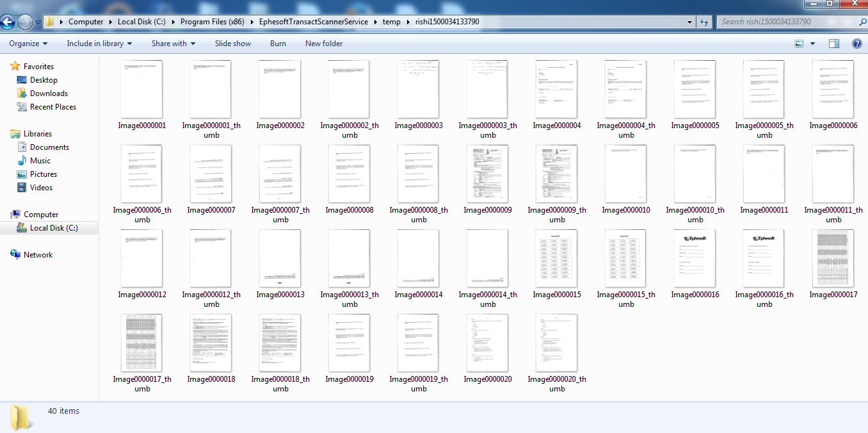Open Desktop in the sidebar
This screenshot has height=433, width=868.
click(44, 80)
